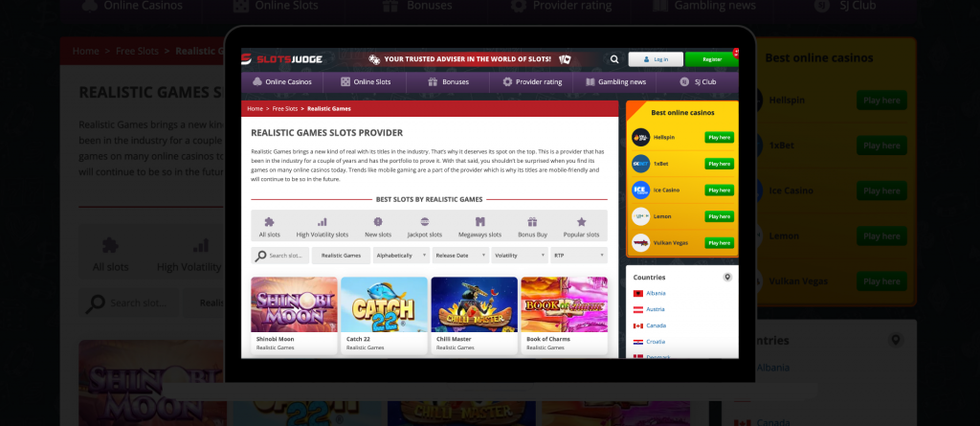Screen dimensions: 980x426
Task: Click Play here for Hellspin in blurred background page
Action: [x=881, y=101]
